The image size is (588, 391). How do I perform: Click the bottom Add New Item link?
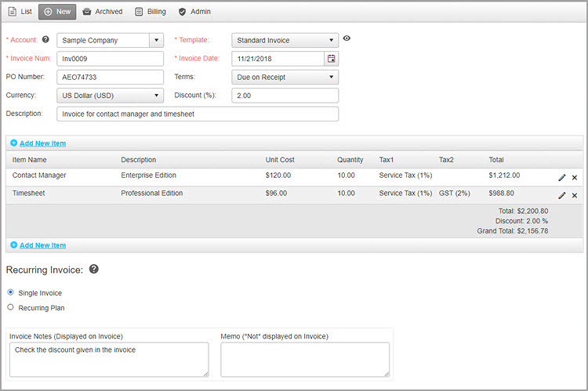[x=42, y=245]
